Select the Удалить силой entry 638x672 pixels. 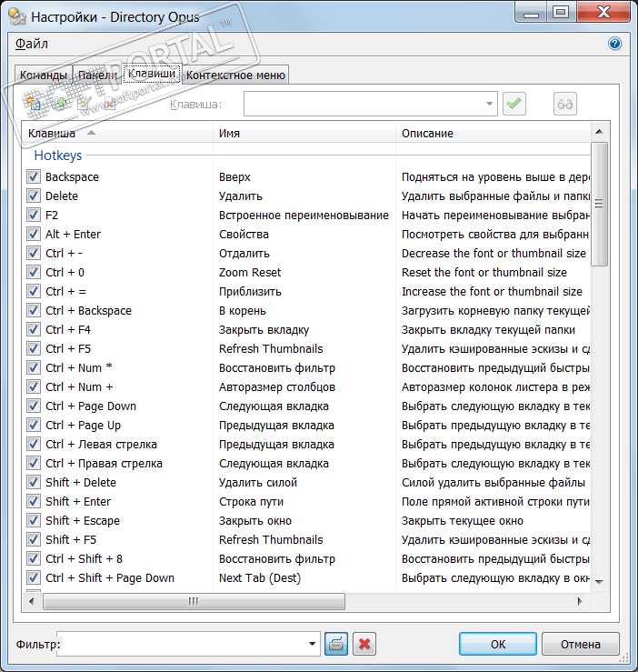tap(258, 482)
